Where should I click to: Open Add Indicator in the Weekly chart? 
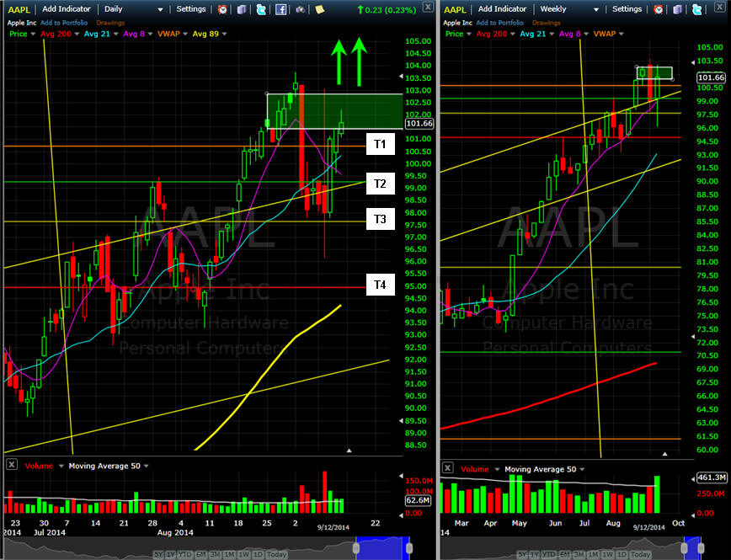click(x=502, y=9)
